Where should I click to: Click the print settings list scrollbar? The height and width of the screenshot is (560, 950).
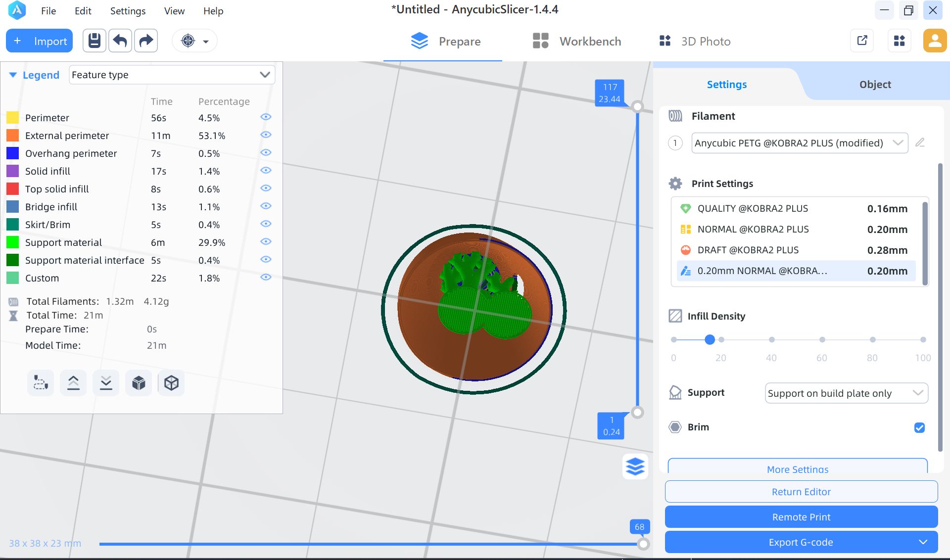pos(925,242)
